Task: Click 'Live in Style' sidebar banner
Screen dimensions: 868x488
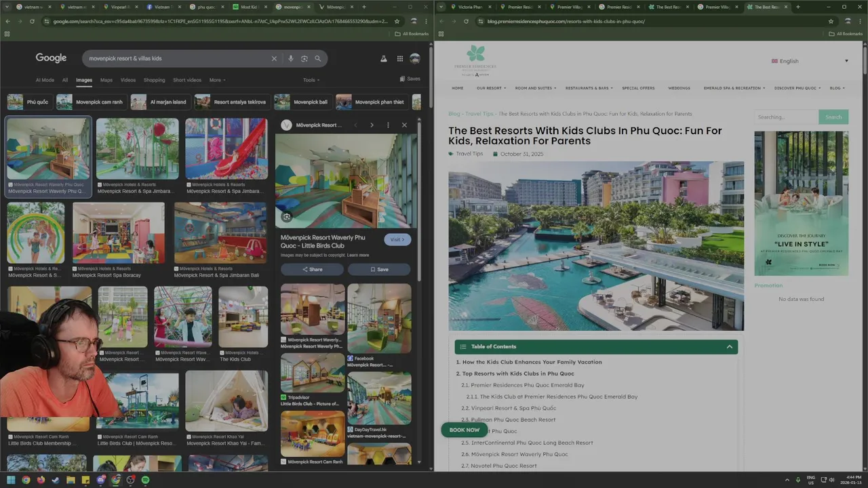Action: (802, 203)
